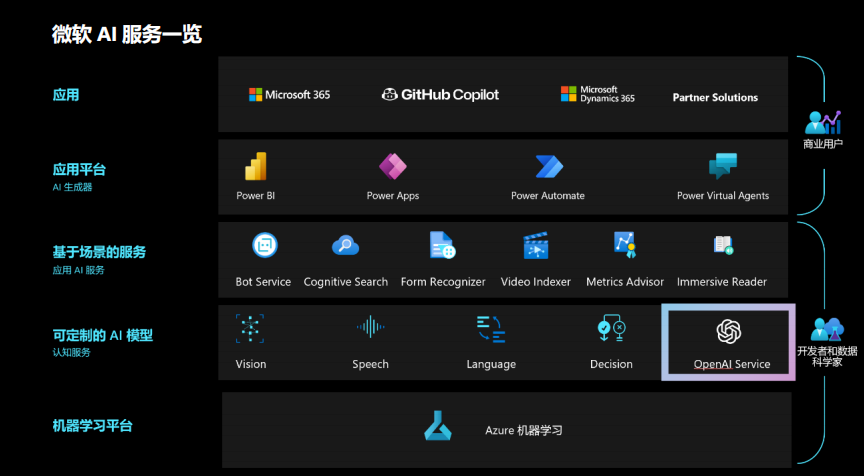The image size is (864, 476).
Task: Open the Azure 机器学习 flask icon
Action: point(438,426)
